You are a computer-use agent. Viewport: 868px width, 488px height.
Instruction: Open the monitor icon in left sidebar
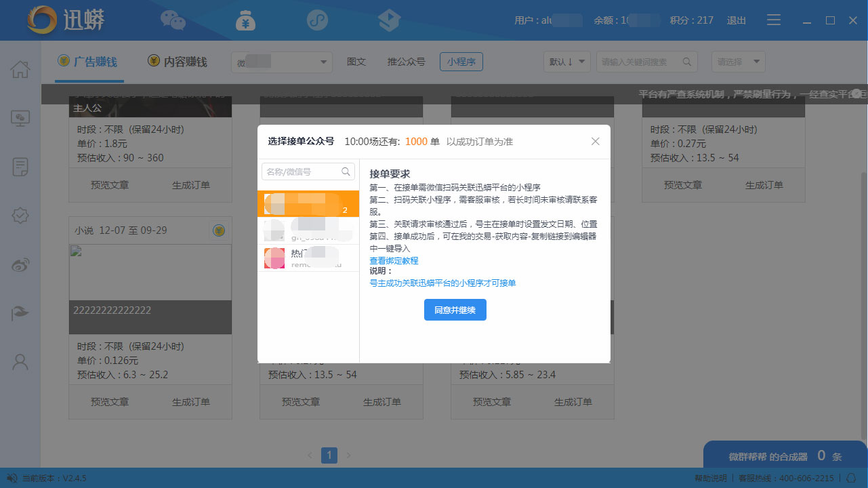tap(20, 118)
